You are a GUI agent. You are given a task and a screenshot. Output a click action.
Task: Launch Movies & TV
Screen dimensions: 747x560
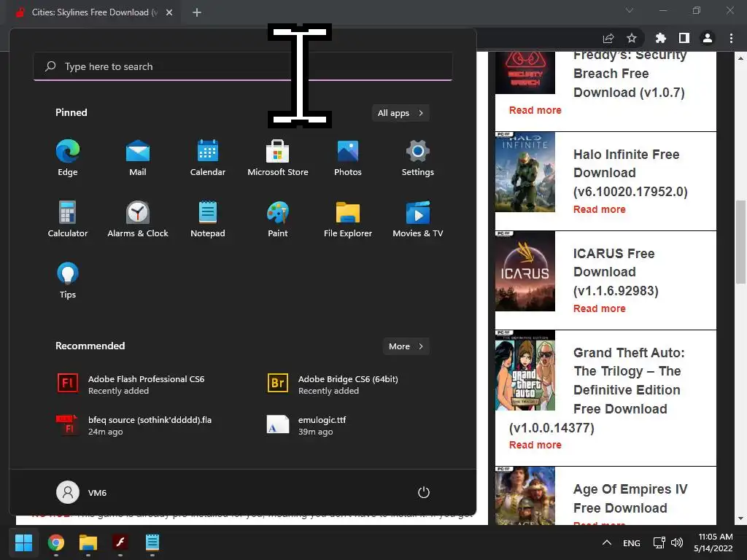coord(418,219)
